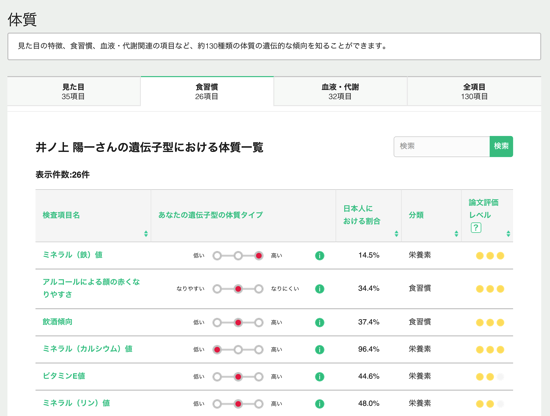Open the ミネラル(リン)値 link
Image resolution: width=550 pixels, height=416 pixels.
(76, 403)
